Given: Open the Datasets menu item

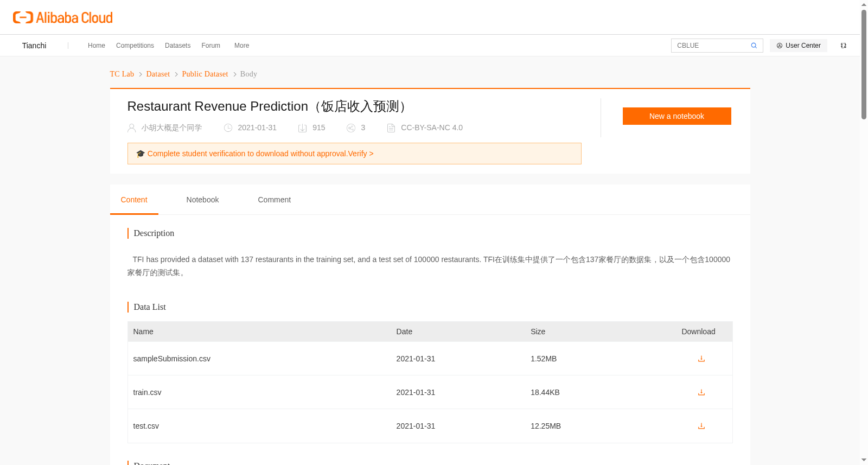Looking at the screenshot, I should click(178, 46).
